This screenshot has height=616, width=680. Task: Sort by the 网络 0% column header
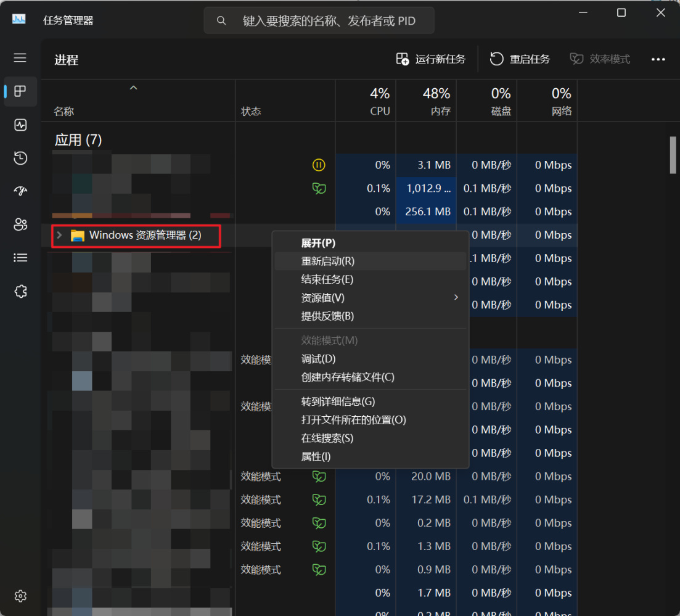click(x=547, y=101)
